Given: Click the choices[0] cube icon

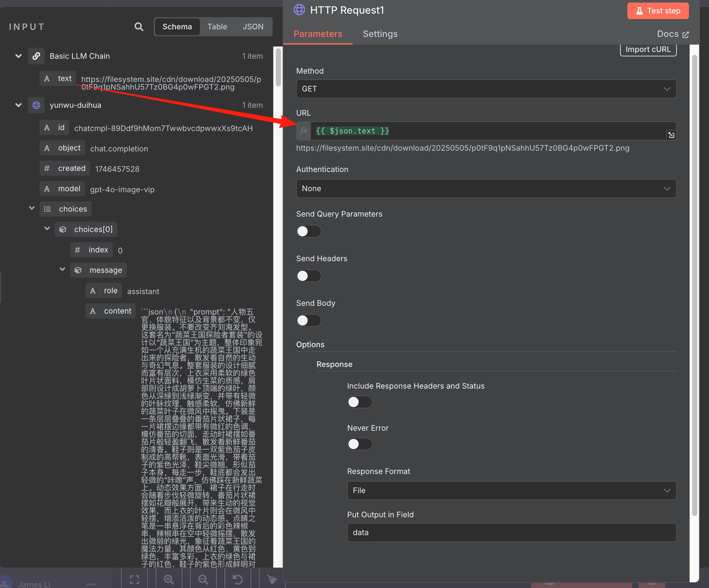Looking at the screenshot, I should click(63, 229).
